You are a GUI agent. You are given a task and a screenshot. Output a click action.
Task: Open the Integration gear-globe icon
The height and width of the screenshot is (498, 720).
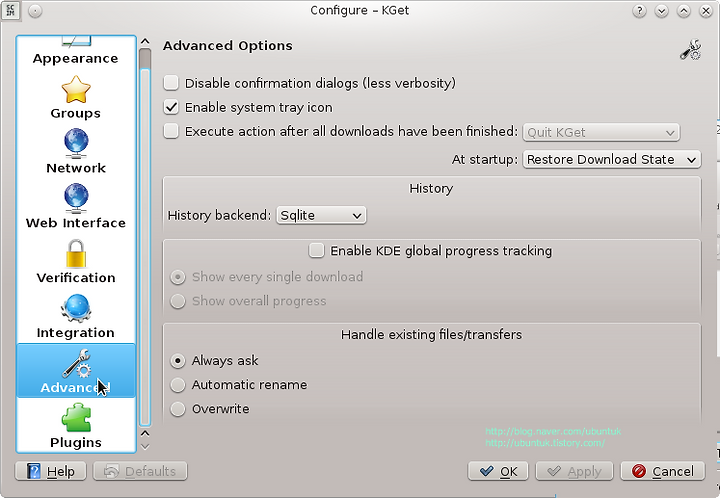pos(76,308)
